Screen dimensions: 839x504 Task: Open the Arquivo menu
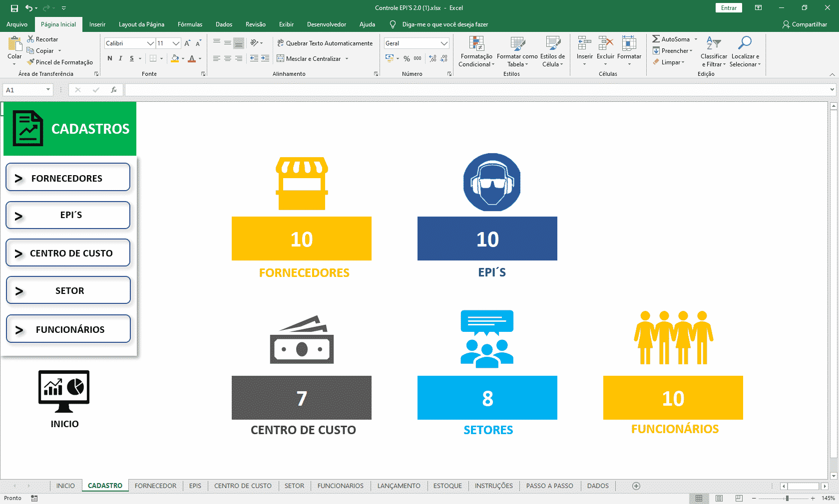click(x=17, y=24)
